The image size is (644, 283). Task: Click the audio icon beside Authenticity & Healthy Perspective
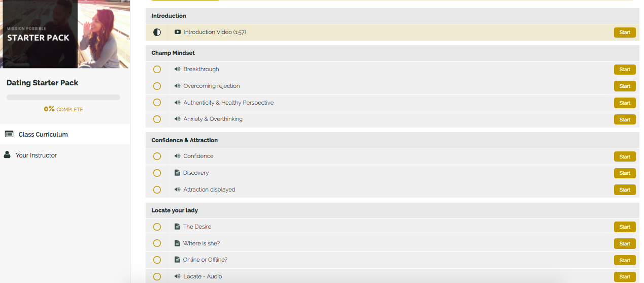tap(178, 103)
